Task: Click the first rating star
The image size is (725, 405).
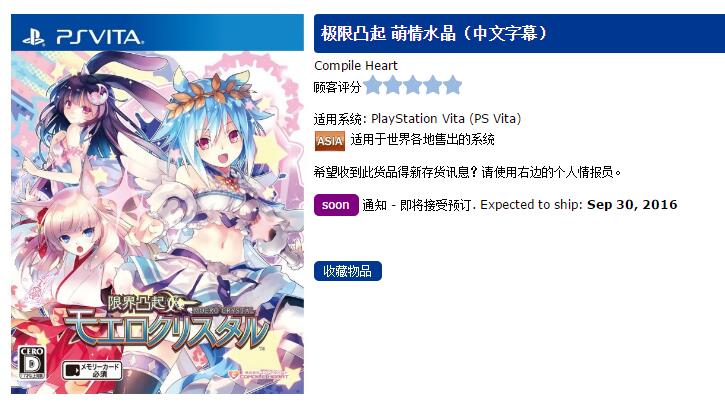Action: (x=373, y=86)
